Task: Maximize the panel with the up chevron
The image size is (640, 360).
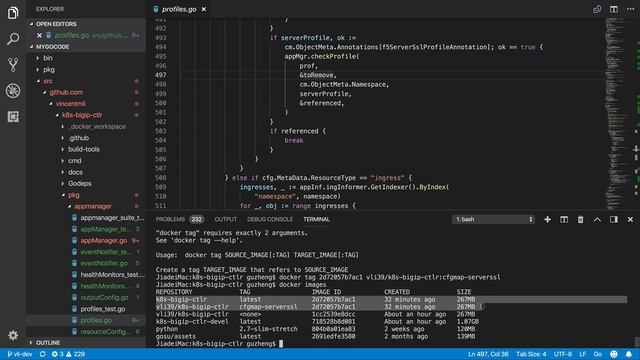Action: point(597,220)
